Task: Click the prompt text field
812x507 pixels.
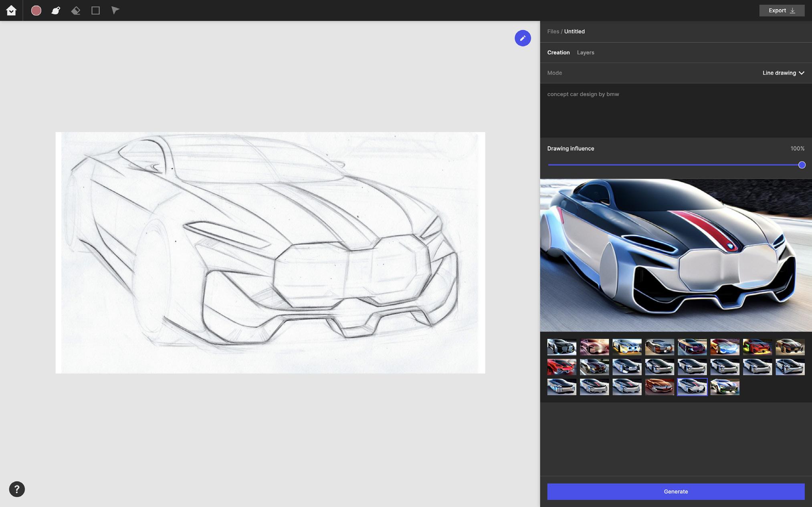Action: pyautogui.click(x=675, y=110)
